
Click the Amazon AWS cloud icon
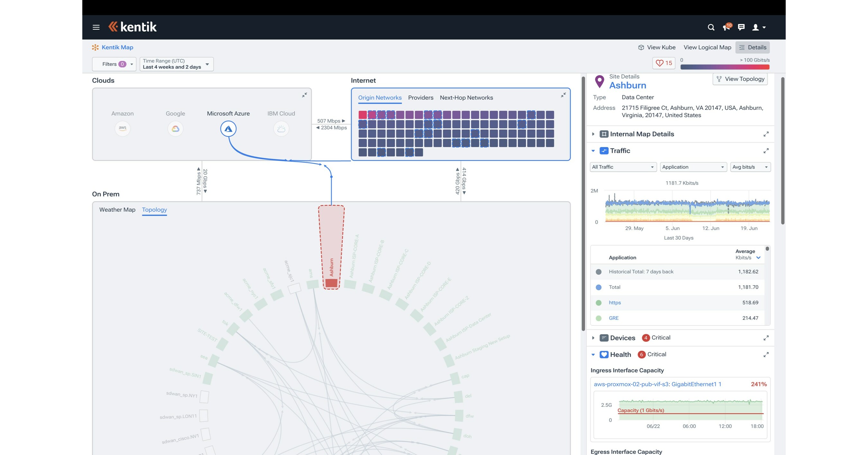coord(122,128)
